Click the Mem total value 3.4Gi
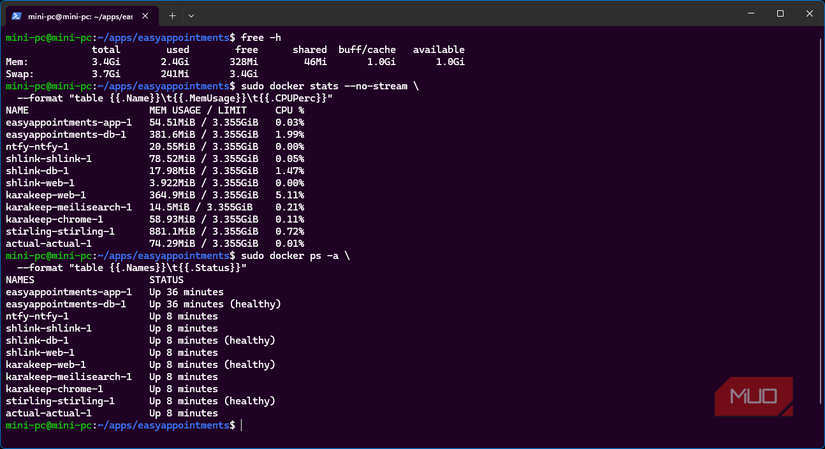This screenshot has width=825, height=449. coord(106,62)
